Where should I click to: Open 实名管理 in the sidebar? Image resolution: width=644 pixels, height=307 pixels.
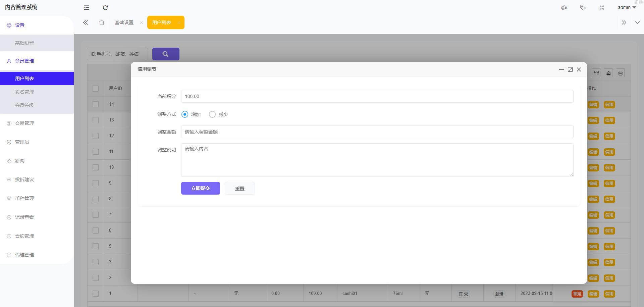(x=24, y=92)
